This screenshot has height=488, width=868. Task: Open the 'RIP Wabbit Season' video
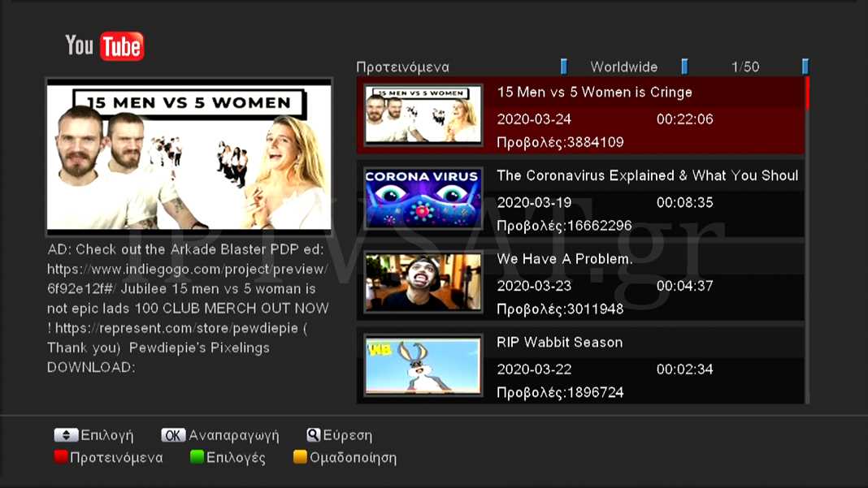(x=559, y=343)
